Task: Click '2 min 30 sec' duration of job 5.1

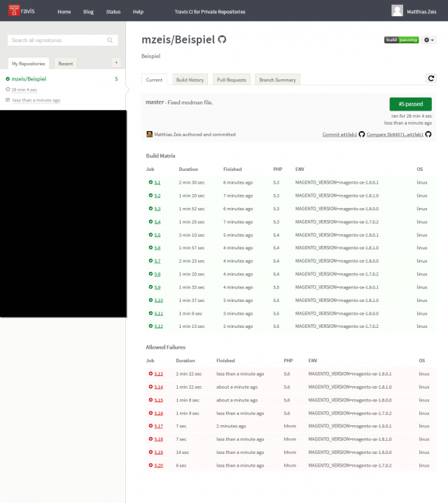Action: [192, 183]
